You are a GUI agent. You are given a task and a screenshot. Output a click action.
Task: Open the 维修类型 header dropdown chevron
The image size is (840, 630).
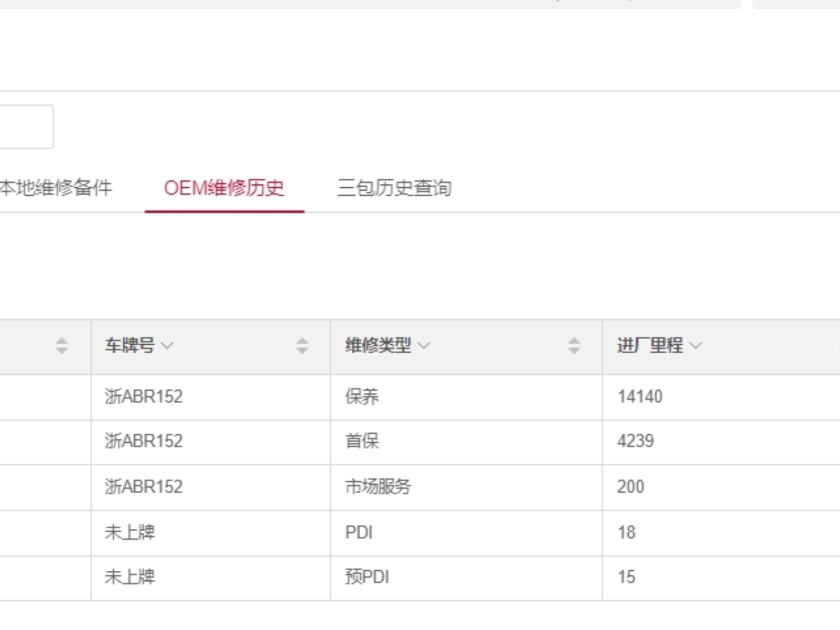point(423,346)
